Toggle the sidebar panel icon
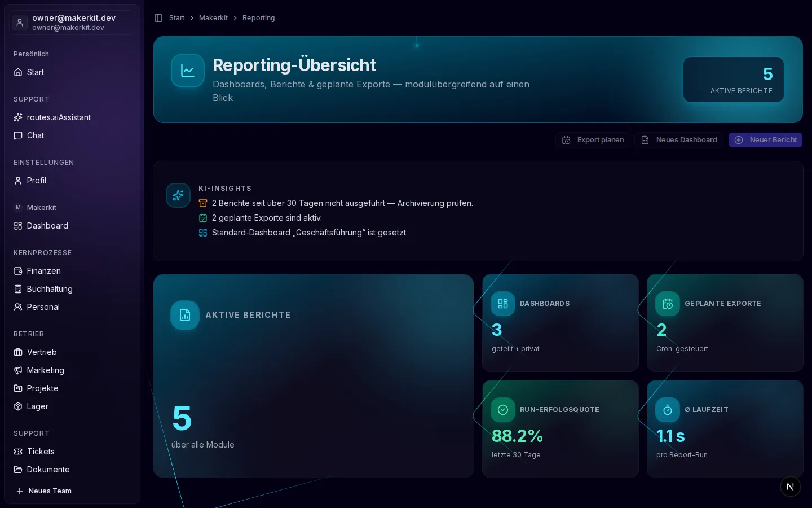 pos(158,18)
